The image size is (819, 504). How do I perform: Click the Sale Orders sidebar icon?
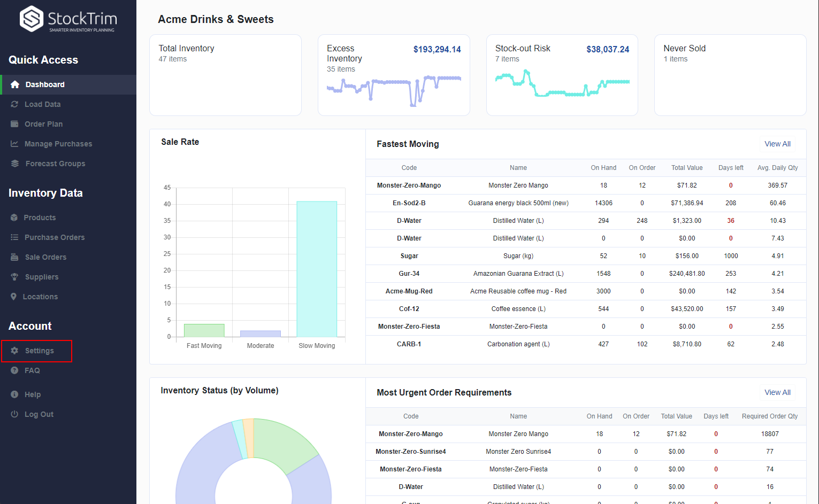tap(15, 257)
